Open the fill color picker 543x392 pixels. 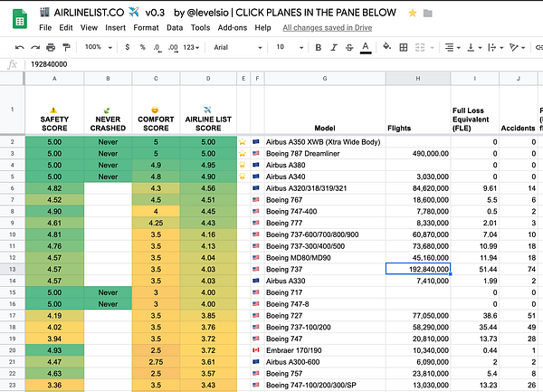(x=387, y=46)
